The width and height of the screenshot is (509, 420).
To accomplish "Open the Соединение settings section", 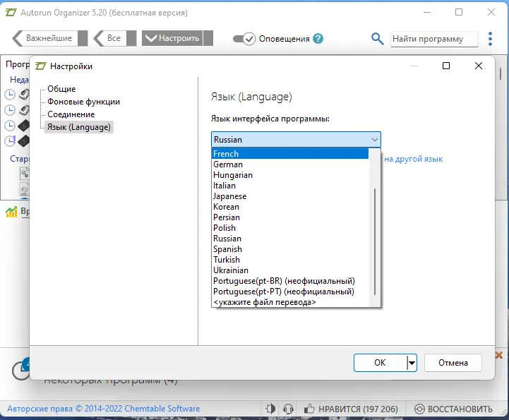I will pos(71,114).
